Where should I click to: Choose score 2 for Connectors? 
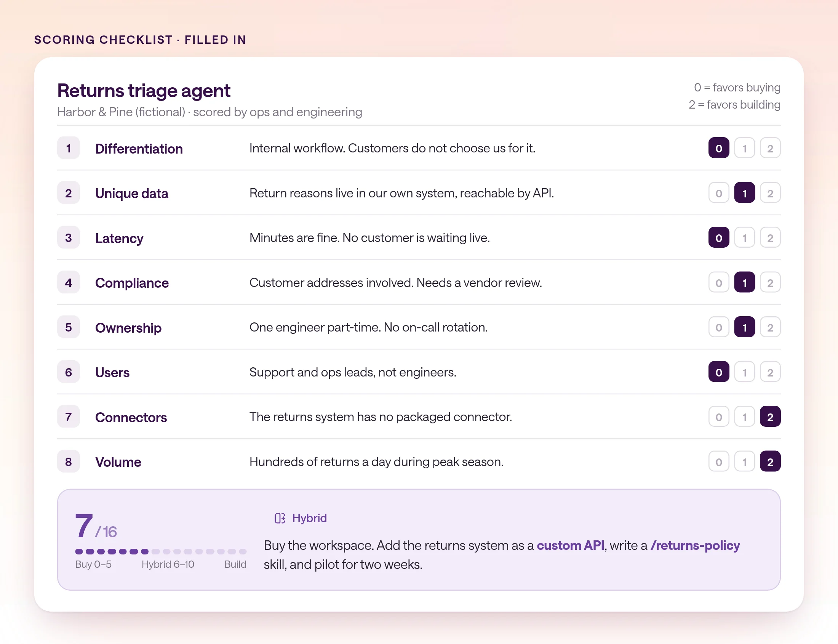click(770, 417)
